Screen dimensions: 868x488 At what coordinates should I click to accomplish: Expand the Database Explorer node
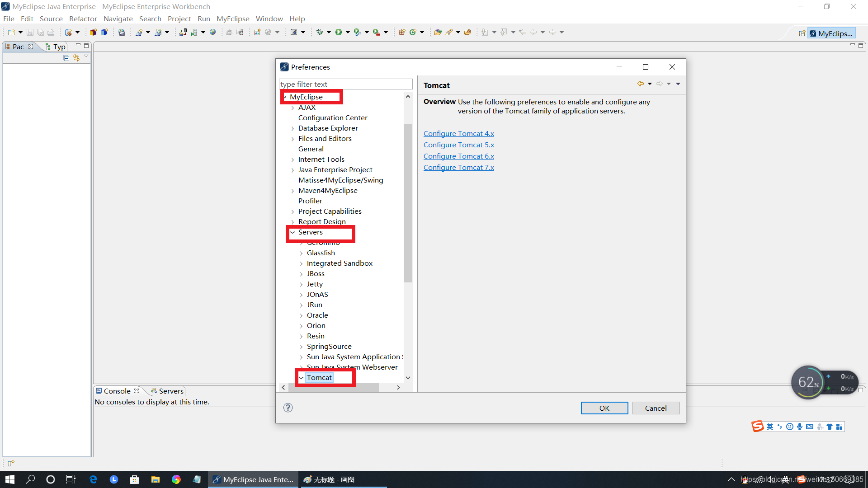click(293, 128)
